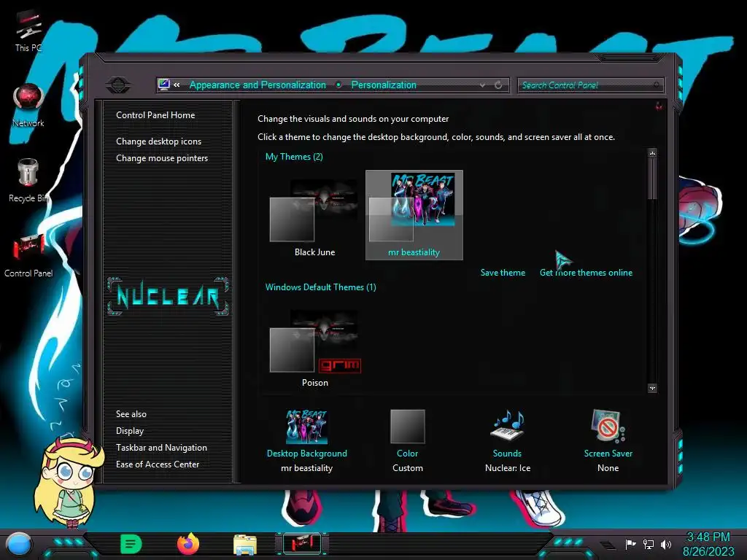This screenshot has width=747, height=560.
Task: Click the My Themes (2) heading
Action: 294,157
